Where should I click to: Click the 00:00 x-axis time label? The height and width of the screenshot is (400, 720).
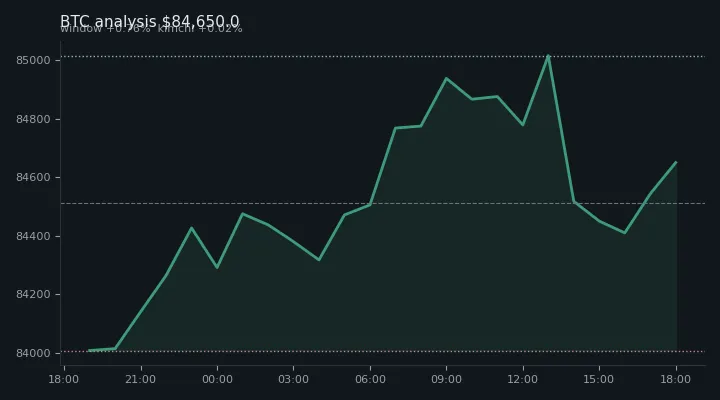coord(217,379)
